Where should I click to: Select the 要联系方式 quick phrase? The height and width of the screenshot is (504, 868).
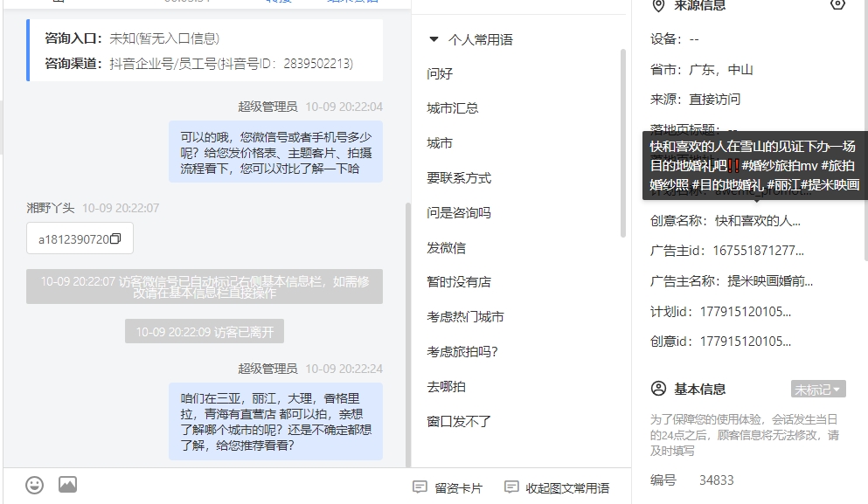click(459, 178)
